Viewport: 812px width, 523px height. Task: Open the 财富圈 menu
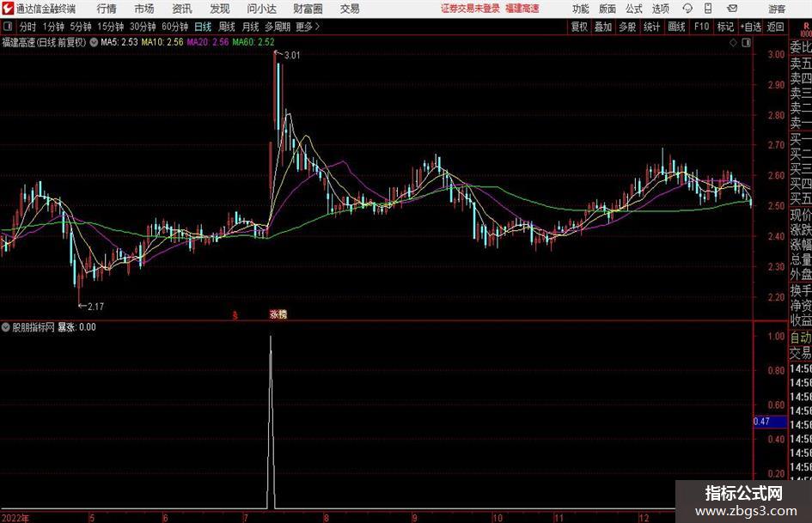[x=308, y=9]
